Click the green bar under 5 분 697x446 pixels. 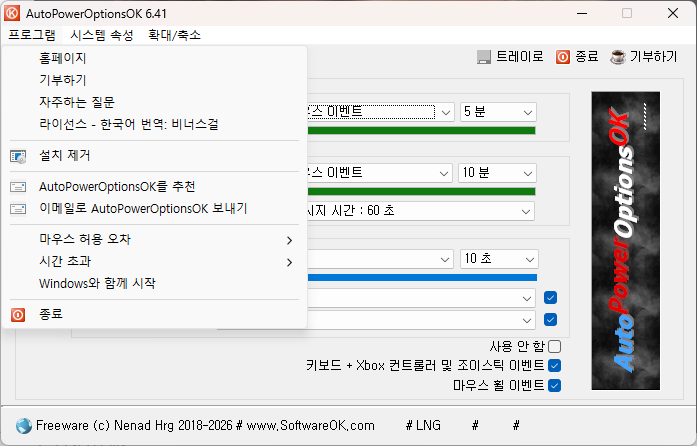tap(421, 130)
